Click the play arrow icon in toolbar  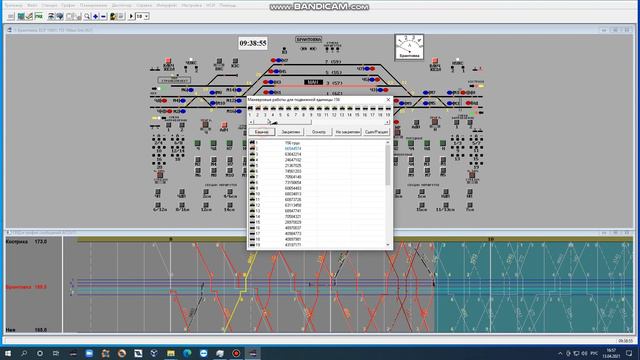coord(131,16)
